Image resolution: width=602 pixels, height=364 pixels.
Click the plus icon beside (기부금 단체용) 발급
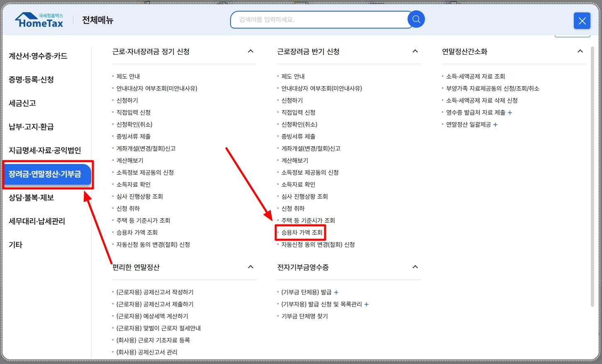click(x=336, y=292)
